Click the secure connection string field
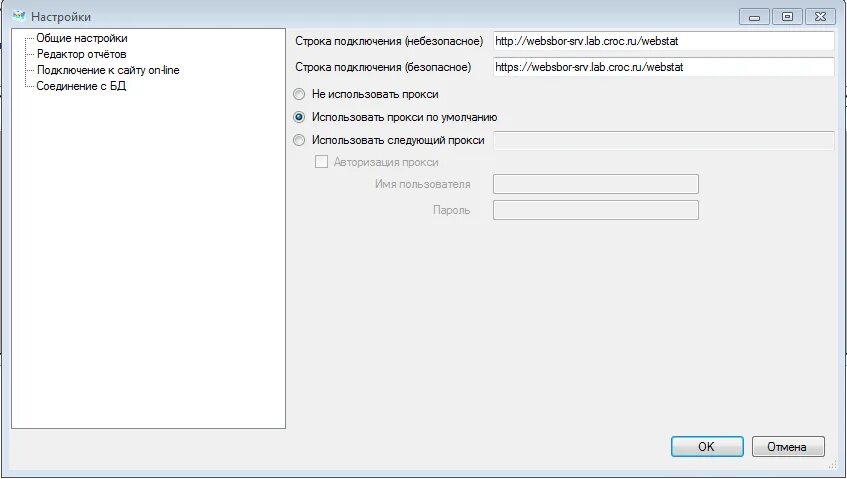Image resolution: width=847 pixels, height=479 pixels. 664,67
